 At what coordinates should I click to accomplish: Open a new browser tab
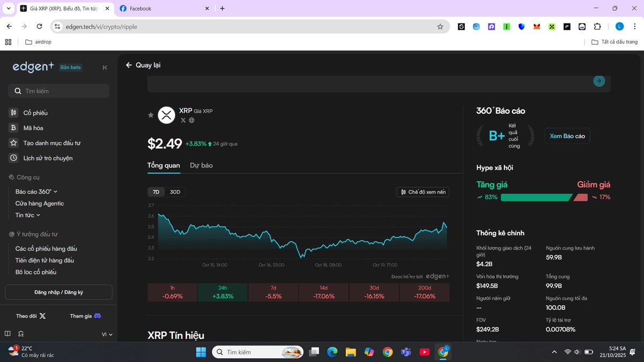pos(222,8)
